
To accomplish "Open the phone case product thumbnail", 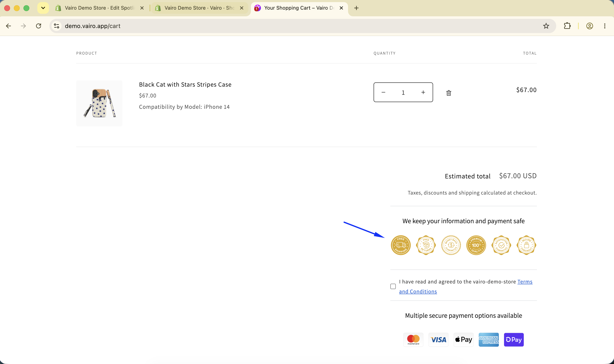I will (x=99, y=103).
